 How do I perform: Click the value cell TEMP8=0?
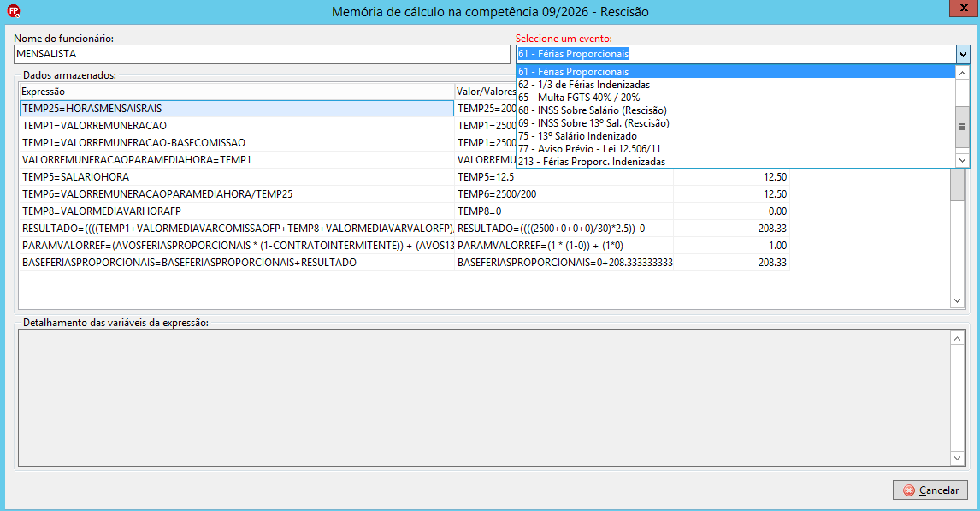click(x=564, y=211)
